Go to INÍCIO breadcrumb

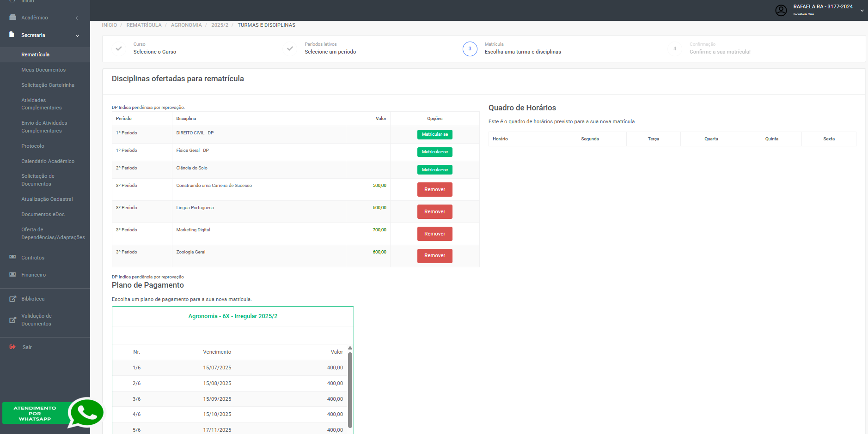click(x=110, y=25)
